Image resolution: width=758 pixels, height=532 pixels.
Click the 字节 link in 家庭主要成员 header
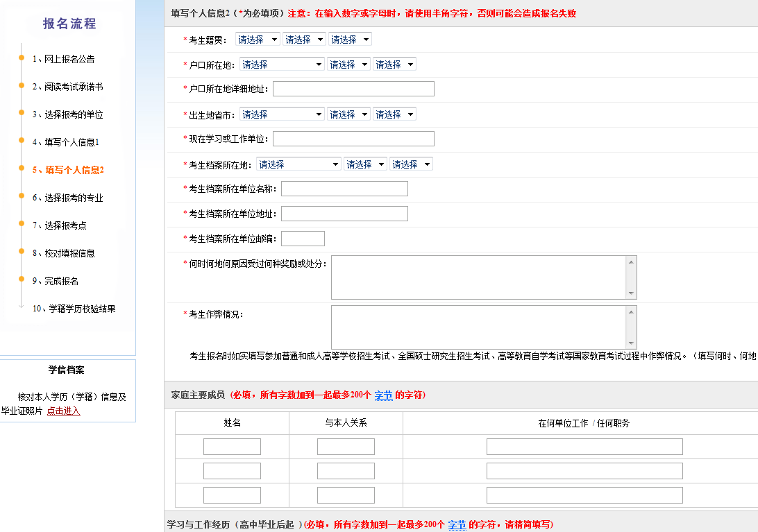383,395
